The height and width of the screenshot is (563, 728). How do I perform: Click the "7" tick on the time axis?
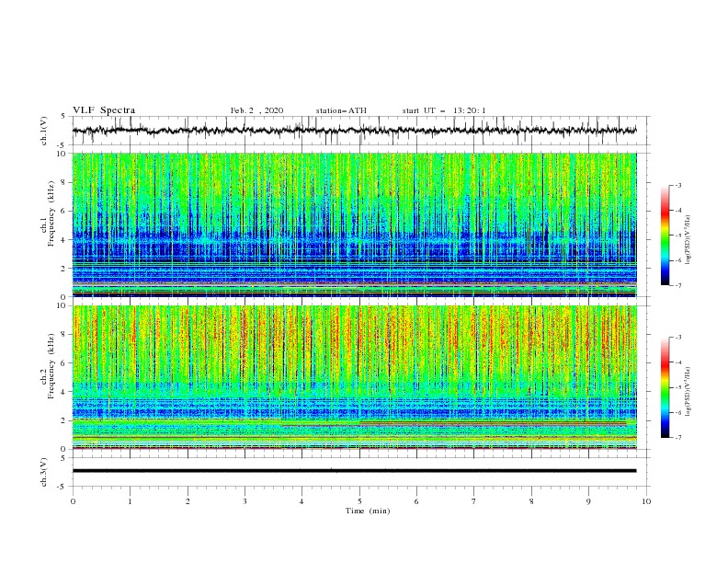click(474, 501)
